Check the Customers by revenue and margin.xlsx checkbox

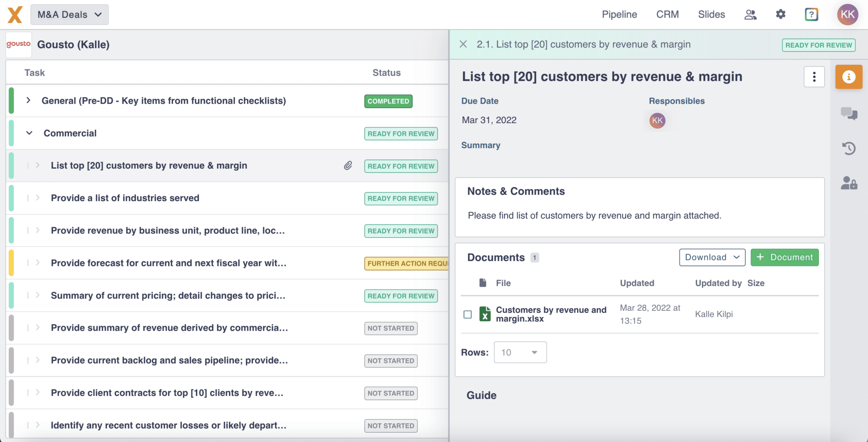pyautogui.click(x=467, y=315)
